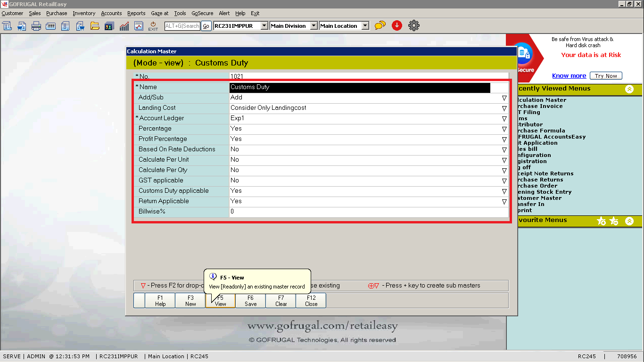Expand the Profit Percentage dropdown arrow

coord(504,139)
